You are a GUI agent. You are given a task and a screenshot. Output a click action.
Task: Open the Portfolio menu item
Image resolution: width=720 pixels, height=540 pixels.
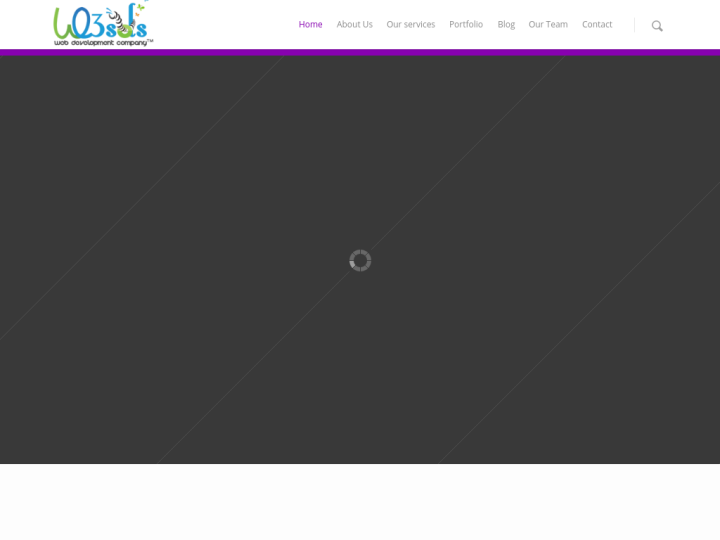[465, 24]
